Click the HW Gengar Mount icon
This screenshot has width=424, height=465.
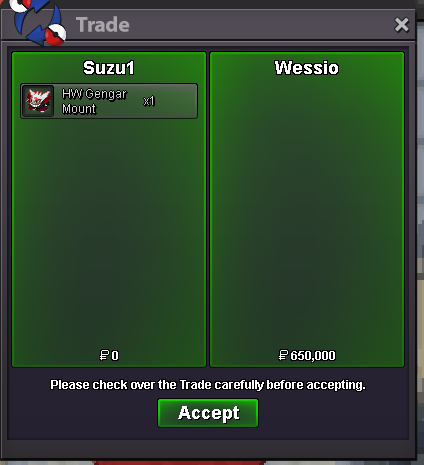tap(38, 101)
